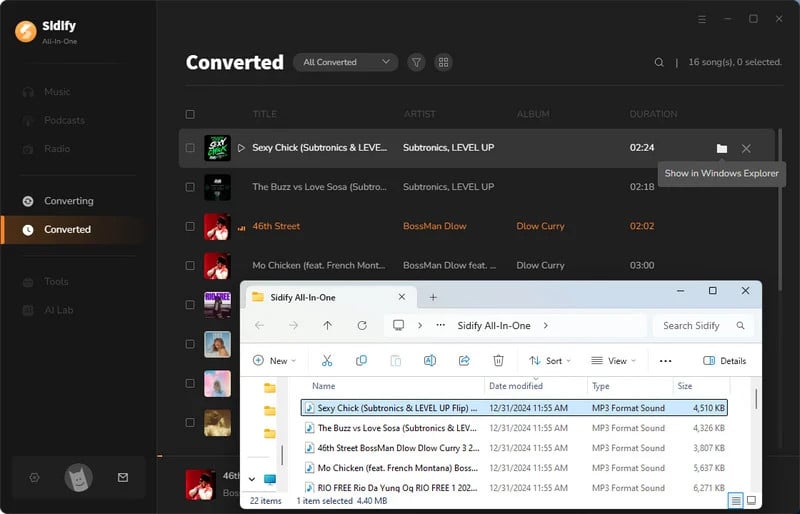This screenshot has height=514, width=800.
Task: Click the This PC monitor icon in address bar
Action: coord(398,325)
